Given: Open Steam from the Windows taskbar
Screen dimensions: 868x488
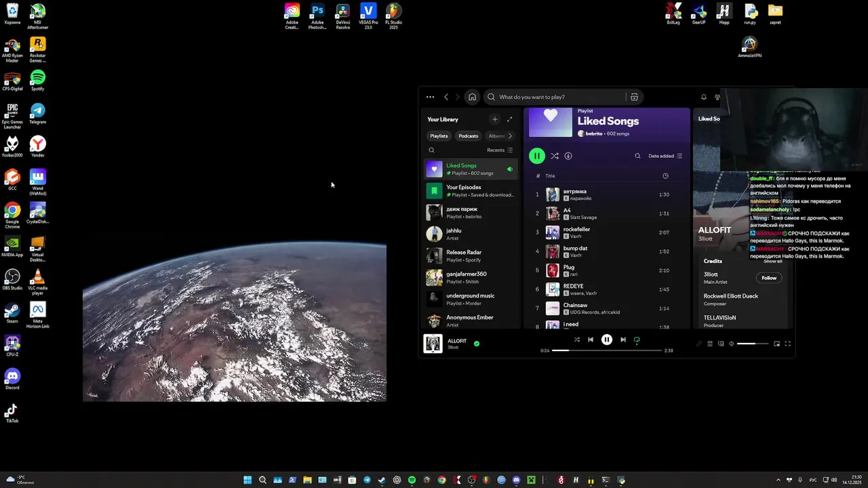Looking at the screenshot, I should click(x=382, y=480).
